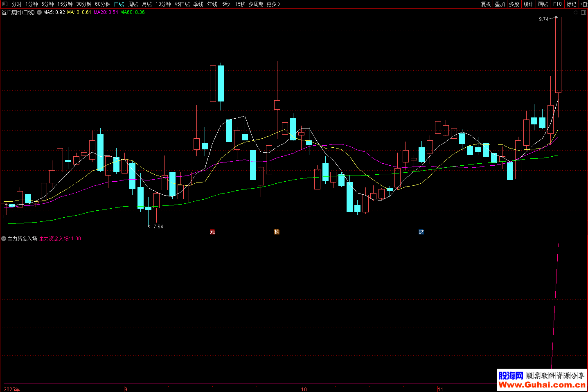The width and height of the screenshot is (588, 392).
Task: Toggle the right sidebar panel icon
Action: tap(583, 13)
